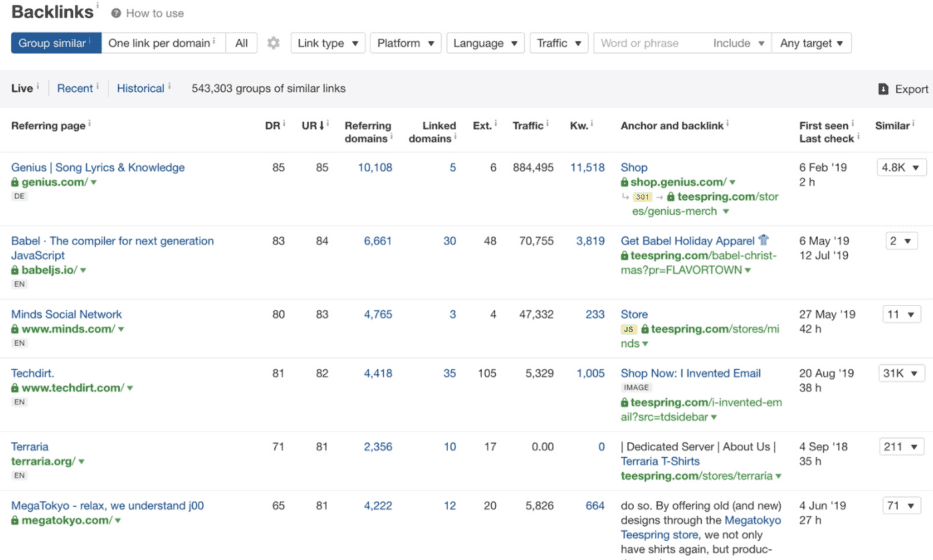Click the Export button label
Viewport: 933px width, 560px height.
coord(912,89)
